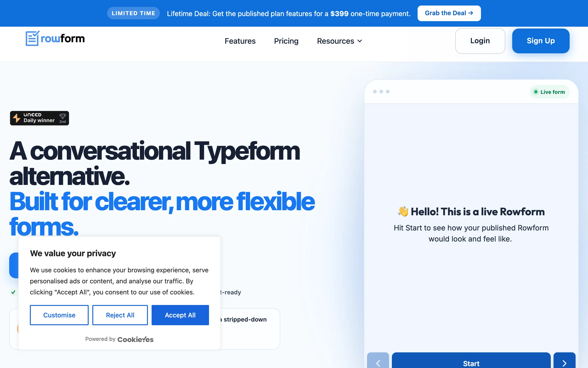The image size is (588, 368).
Task: Open the Uneed Daily winner badge
Action: 39,118
